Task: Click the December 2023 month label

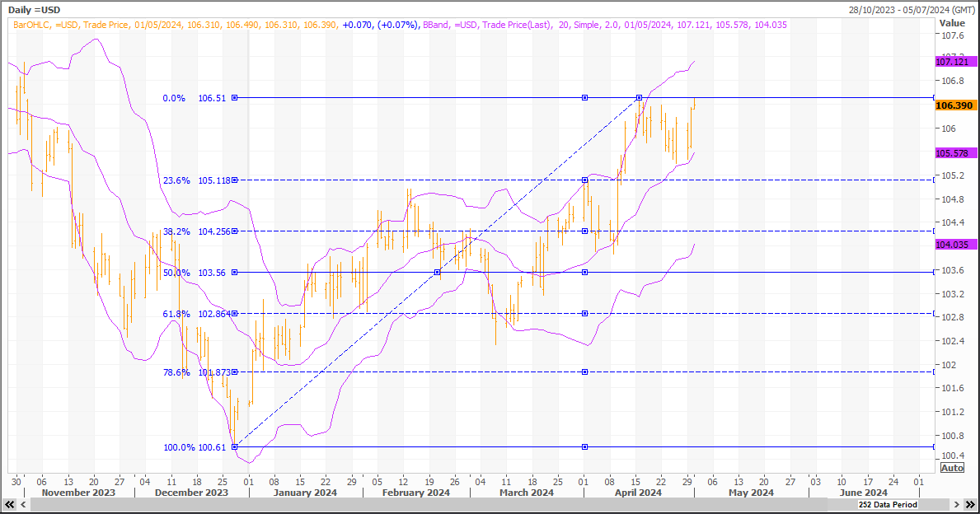Action: coord(191,493)
